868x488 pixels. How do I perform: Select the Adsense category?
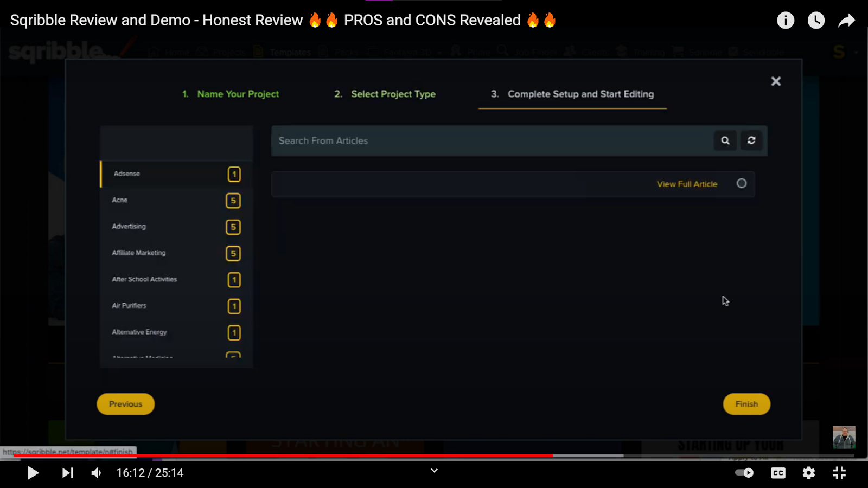click(x=176, y=174)
